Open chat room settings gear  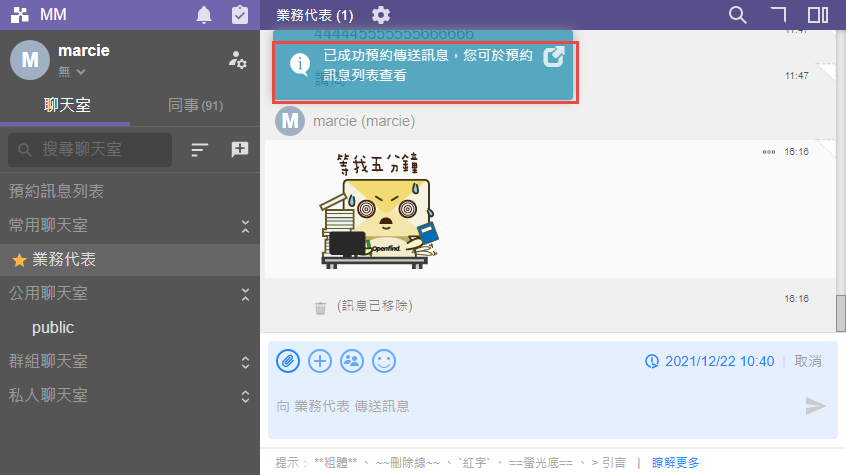pyautogui.click(x=380, y=15)
